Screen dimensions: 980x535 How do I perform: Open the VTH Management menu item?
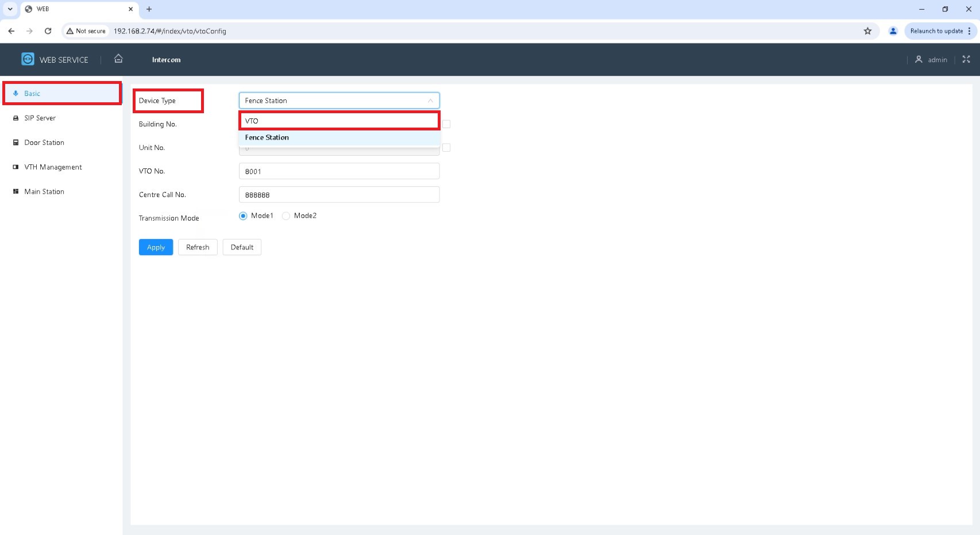pos(61,167)
